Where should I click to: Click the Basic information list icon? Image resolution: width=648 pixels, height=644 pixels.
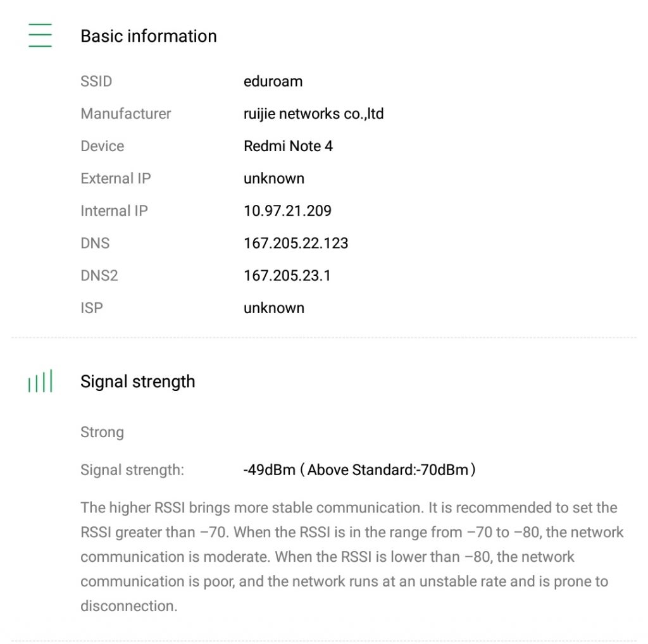pos(40,35)
